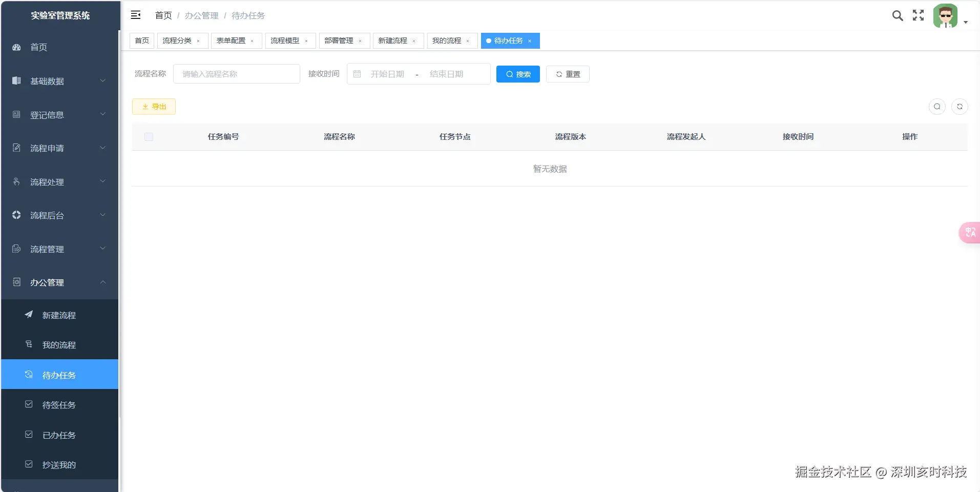Click the floating translate widget icon
The width and height of the screenshot is (980, 492).
(970, 233)
